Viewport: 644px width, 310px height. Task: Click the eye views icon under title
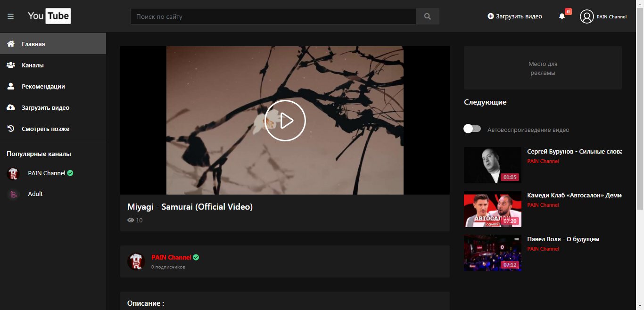(131, 220)
